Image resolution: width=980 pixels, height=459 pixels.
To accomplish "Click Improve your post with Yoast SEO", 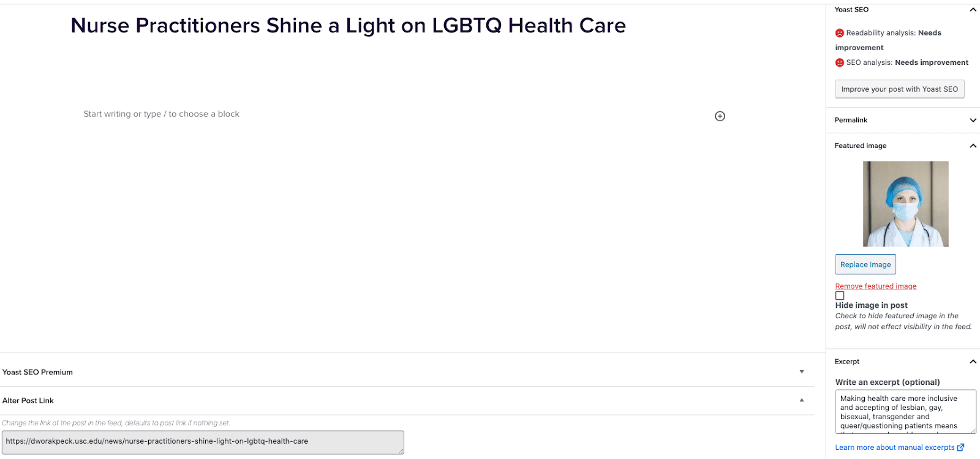I will [x=899, y=89].
